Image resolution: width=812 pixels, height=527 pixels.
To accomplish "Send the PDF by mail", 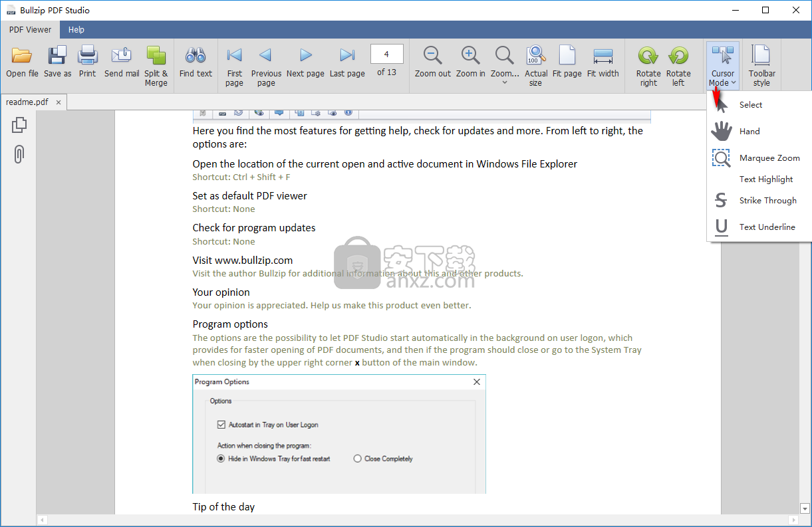I will pos(122,61).
